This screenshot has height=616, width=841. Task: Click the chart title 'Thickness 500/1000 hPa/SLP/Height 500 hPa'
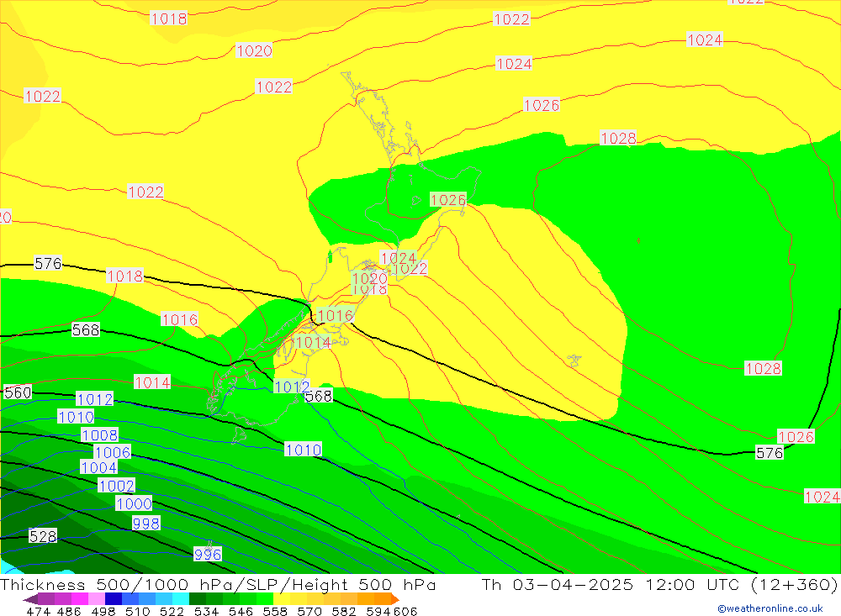coord(218,584)
